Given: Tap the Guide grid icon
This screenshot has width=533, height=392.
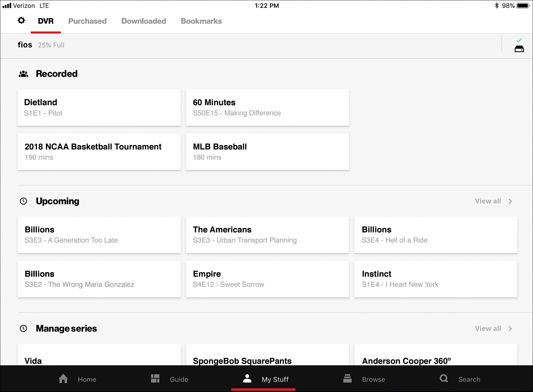Looking at the screenshot, I should pyautogui.click(x=155, y=379).
